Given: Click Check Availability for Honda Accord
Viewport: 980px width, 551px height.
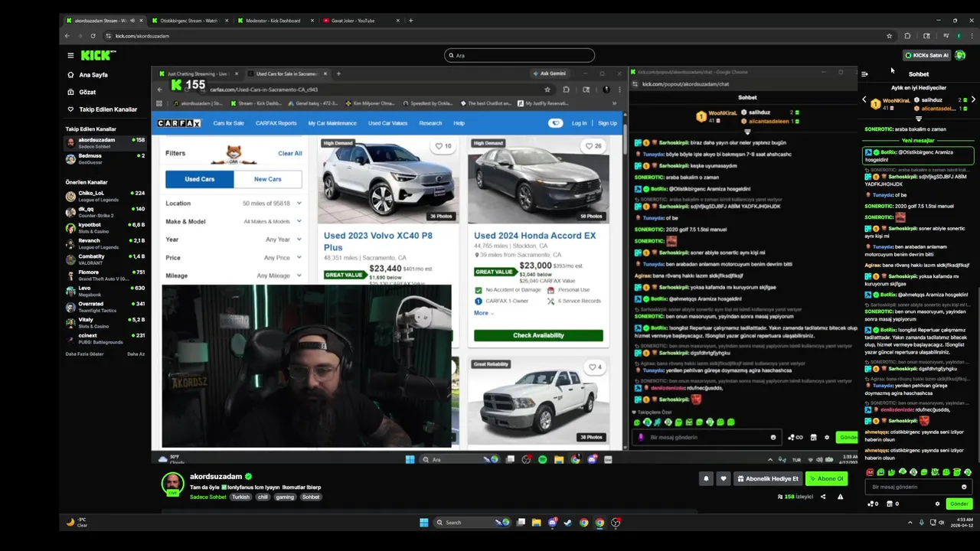Looking at the screenshot, I should [538, 335].
